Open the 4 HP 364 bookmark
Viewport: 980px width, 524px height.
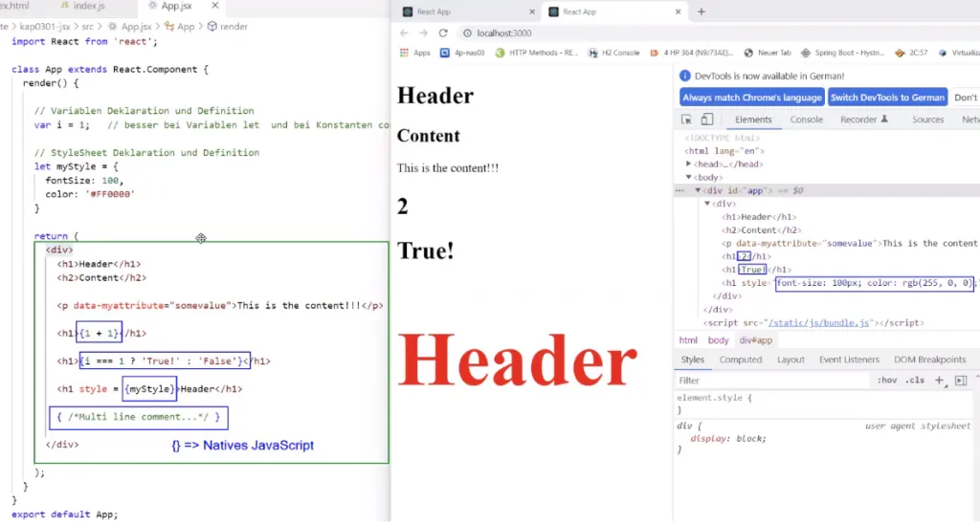click(x=692, y=54)
